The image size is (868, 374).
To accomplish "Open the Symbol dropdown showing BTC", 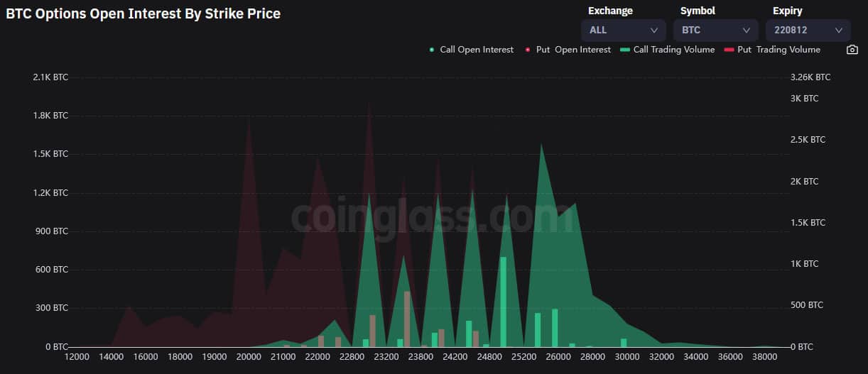I will click(715, 31).
